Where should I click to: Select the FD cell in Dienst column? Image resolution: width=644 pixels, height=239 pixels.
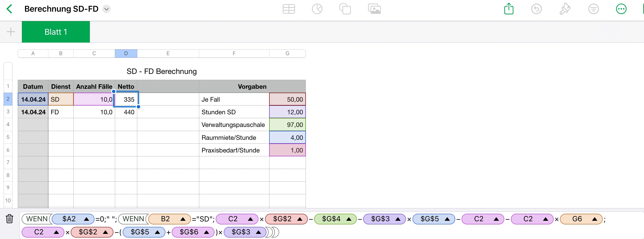click(61, 112)
